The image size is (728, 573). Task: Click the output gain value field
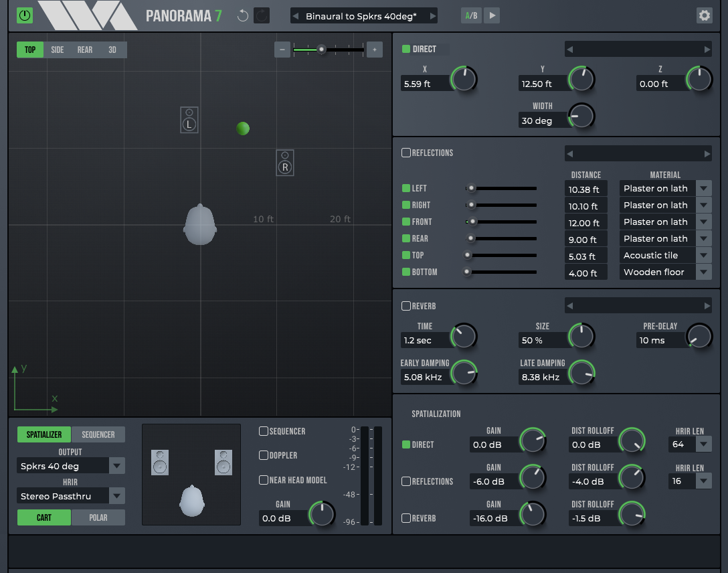283,518
